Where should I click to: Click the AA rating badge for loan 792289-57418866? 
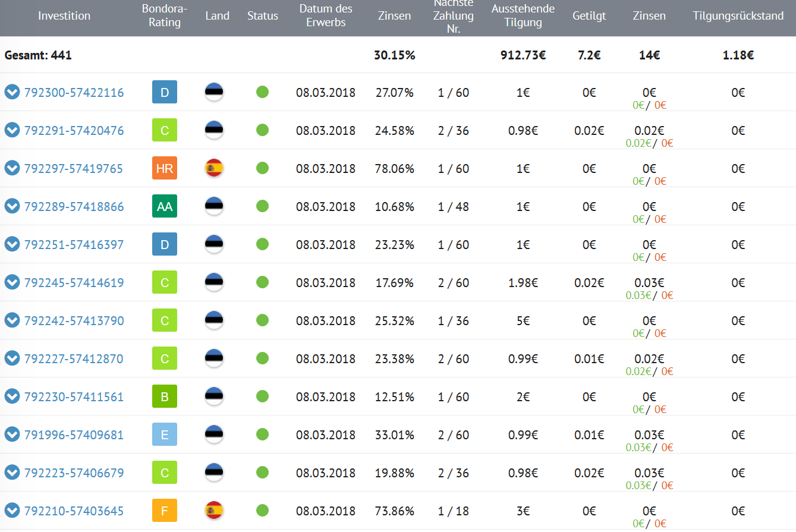(165, 206)
